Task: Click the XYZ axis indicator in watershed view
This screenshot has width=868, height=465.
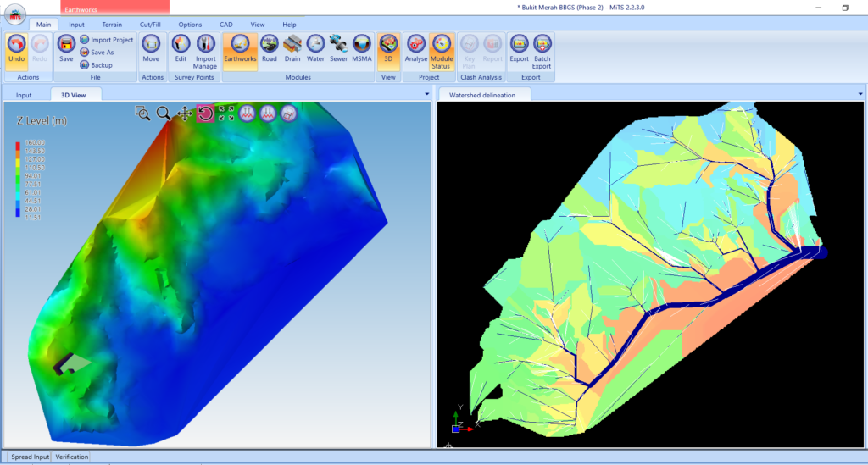Action: pyautogui.click(x=464, y=419)
